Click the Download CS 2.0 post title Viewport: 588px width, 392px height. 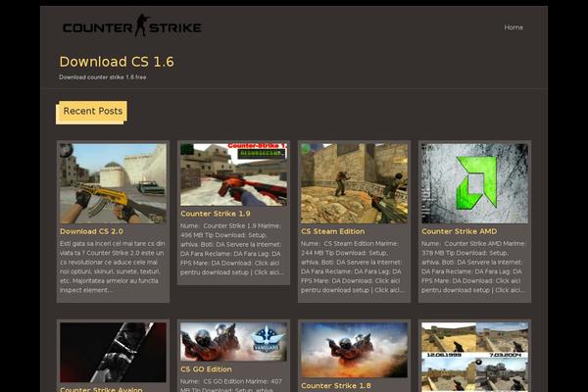[91, 231]
